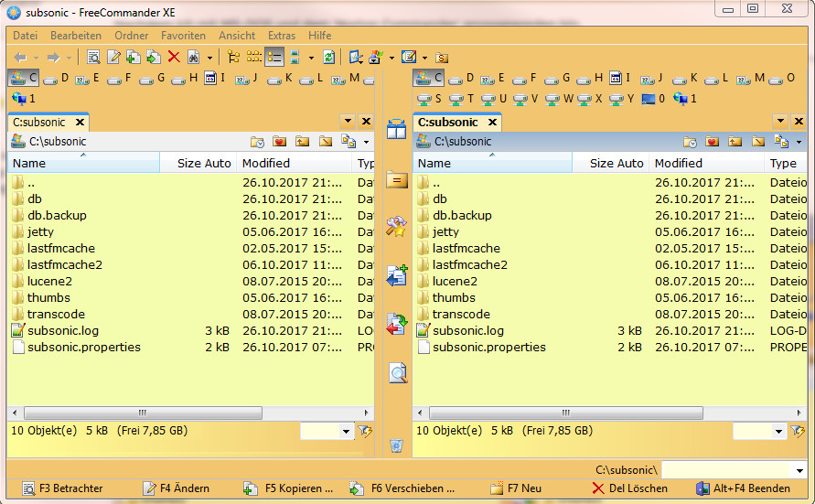The width and height of the screenshot is (815, 504).
Task: Open favorites heart icon in the right panel
Action: point(711,142)
